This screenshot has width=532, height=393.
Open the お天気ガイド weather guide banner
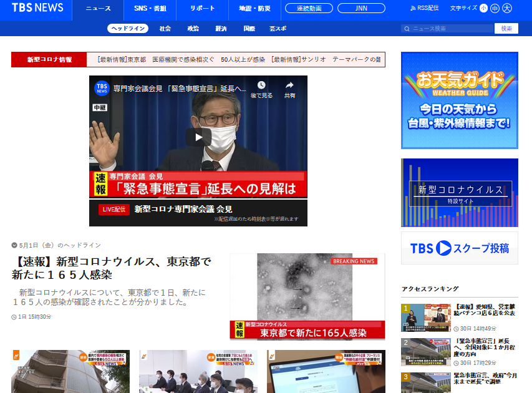pyautogui.click(x=460, y=100)
